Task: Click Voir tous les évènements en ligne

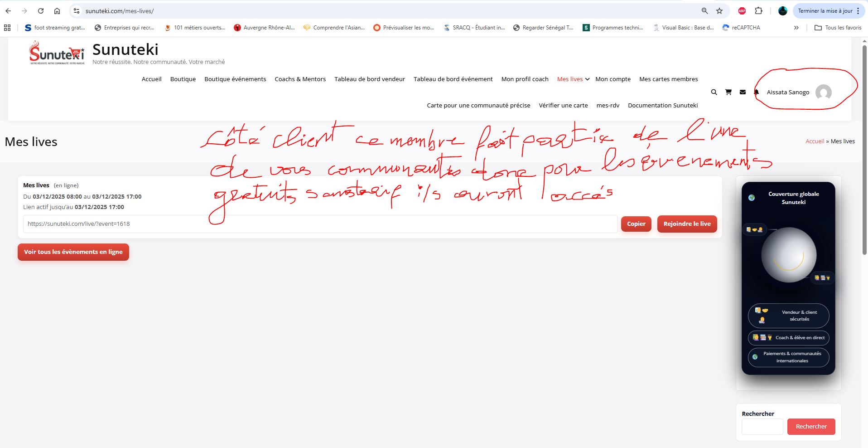Action: 73,252
